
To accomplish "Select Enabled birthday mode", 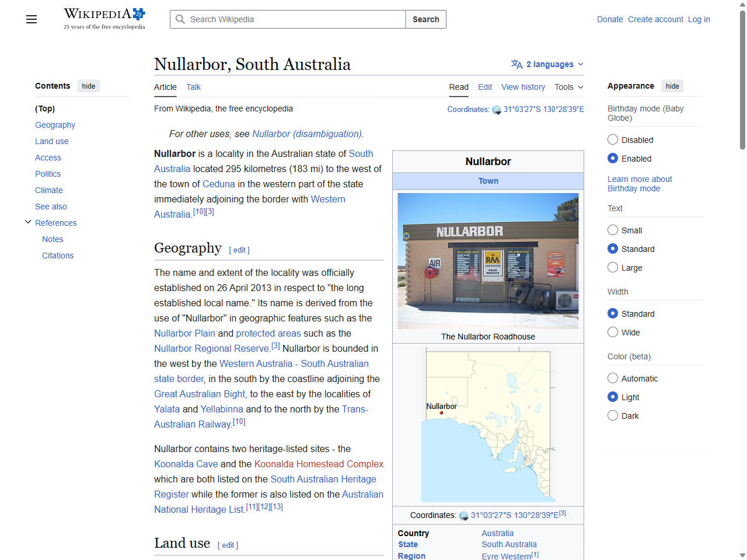I will click(613, 158).
